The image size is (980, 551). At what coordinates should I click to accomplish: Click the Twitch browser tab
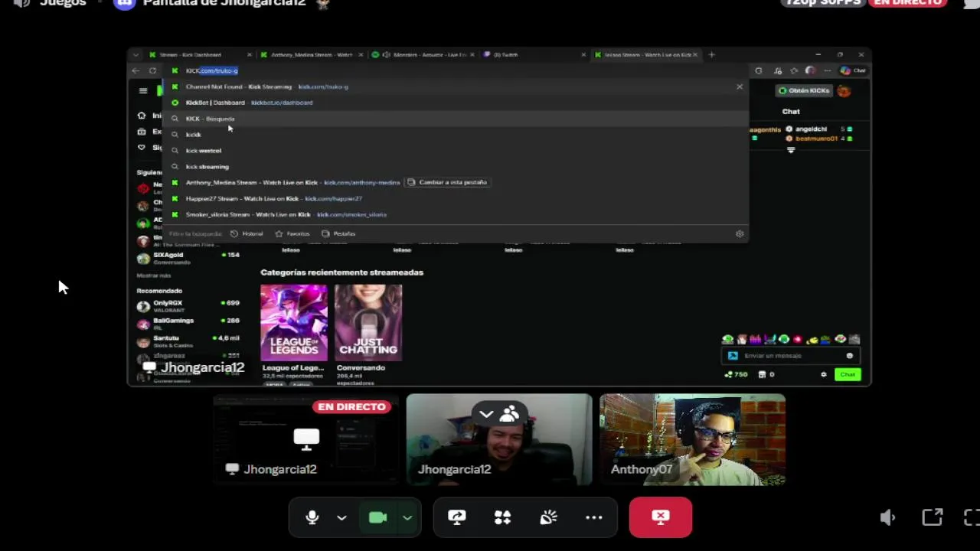coord(534,55)
